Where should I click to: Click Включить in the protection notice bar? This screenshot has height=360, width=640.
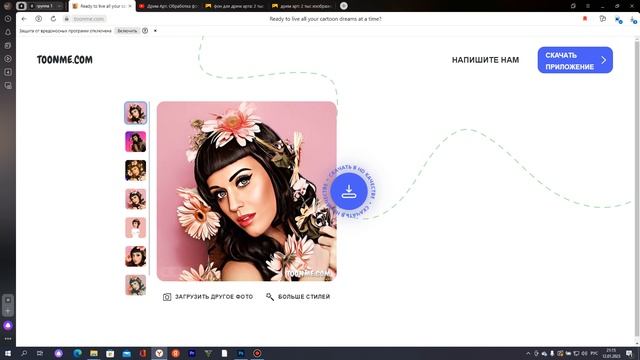127,31
